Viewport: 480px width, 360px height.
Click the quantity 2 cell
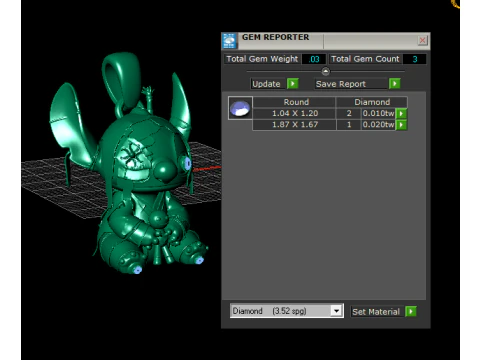tap(349, 113)
